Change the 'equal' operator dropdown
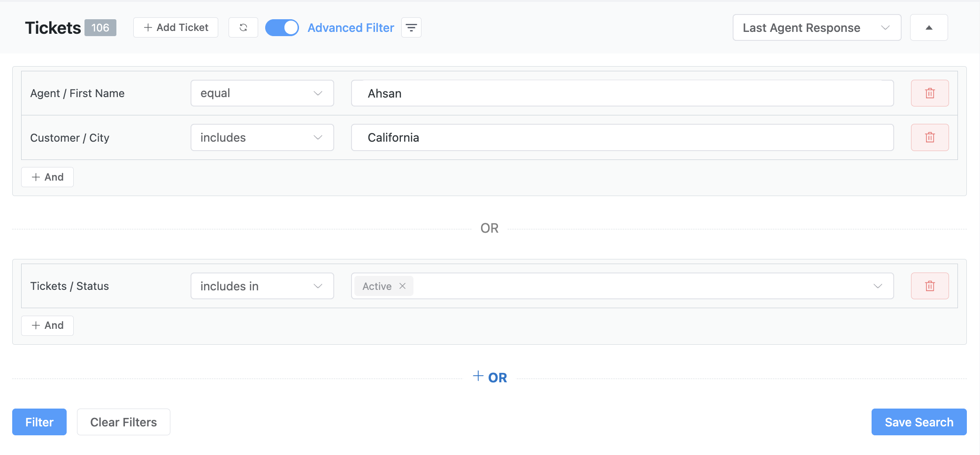 tap(262, 93)
